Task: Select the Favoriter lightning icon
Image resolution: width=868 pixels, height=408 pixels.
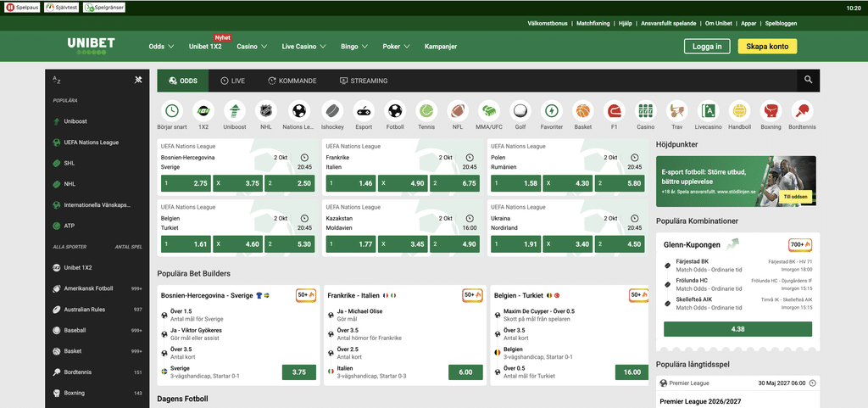Action: coord(551,111)
